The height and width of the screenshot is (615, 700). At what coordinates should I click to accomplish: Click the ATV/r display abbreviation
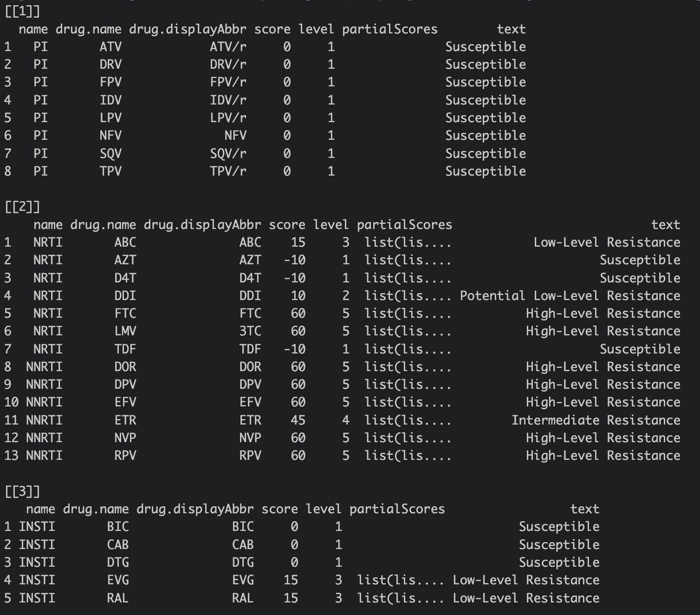(x=228, y=47)
